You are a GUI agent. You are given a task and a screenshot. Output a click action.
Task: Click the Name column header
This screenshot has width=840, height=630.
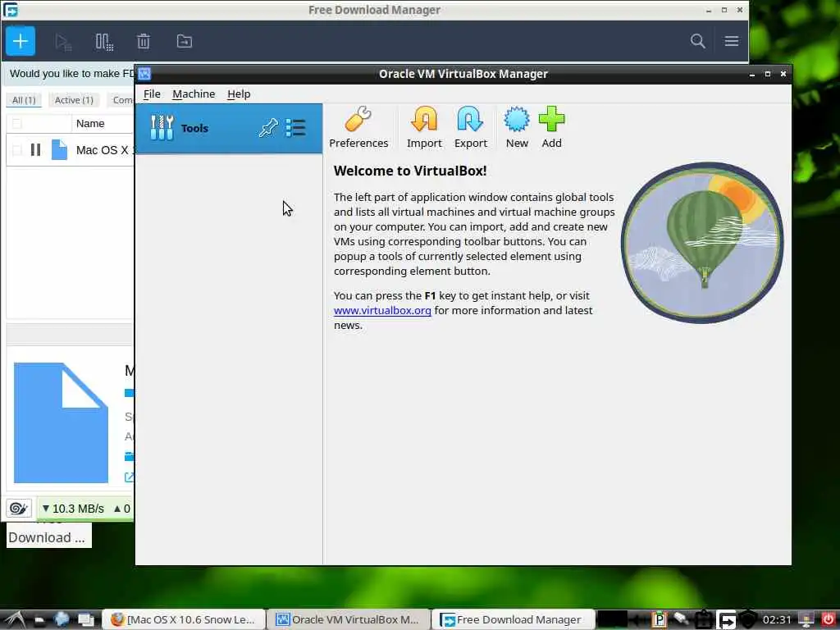click(x=90, y=124)
